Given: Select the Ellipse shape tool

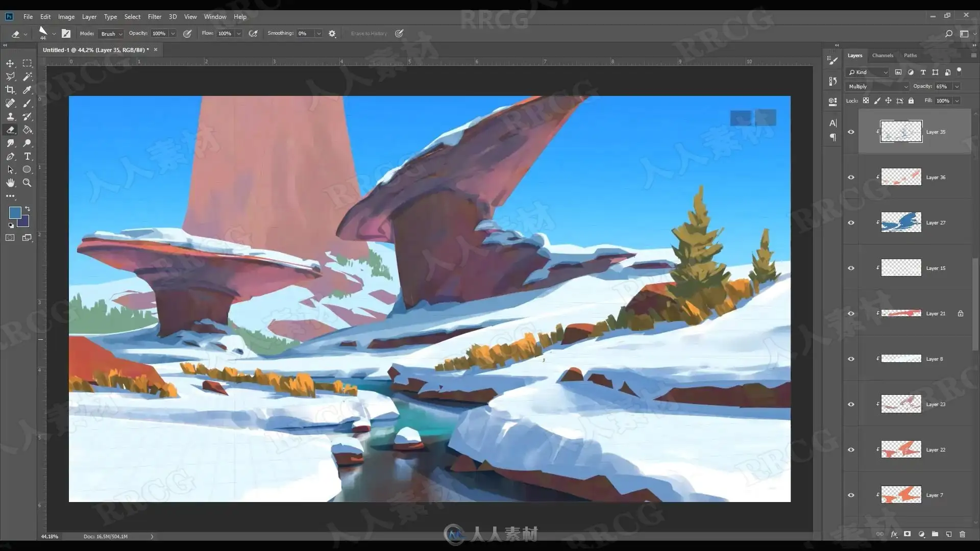Looking at the screenshot, I should click(28, 169).
